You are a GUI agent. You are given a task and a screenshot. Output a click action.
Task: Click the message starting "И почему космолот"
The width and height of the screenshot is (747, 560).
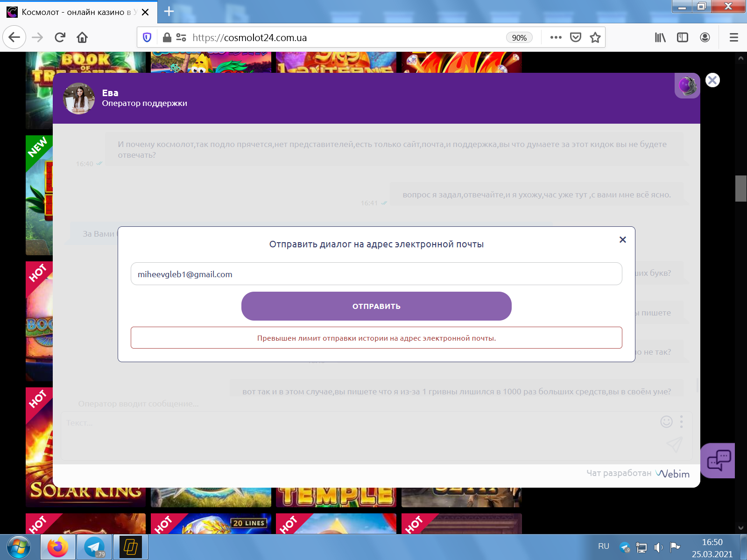click(x=394, y=149)
